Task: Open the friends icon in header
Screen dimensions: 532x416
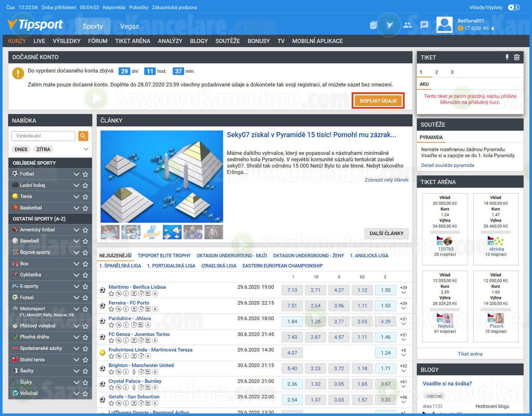Action: coord(407,25)
